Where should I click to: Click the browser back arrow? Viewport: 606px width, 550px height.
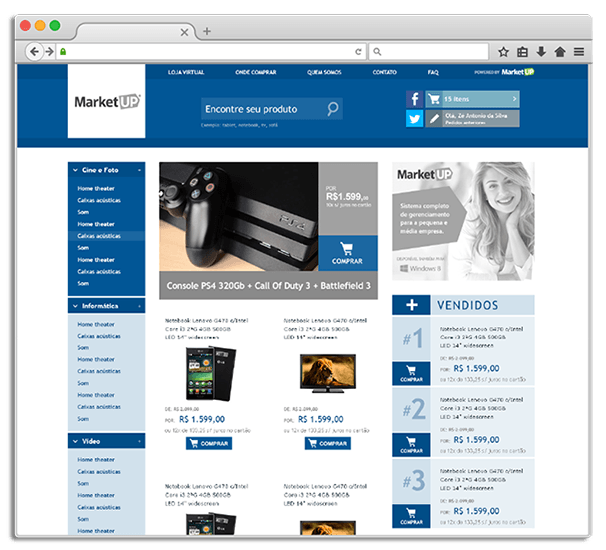[x=36, y=51]
